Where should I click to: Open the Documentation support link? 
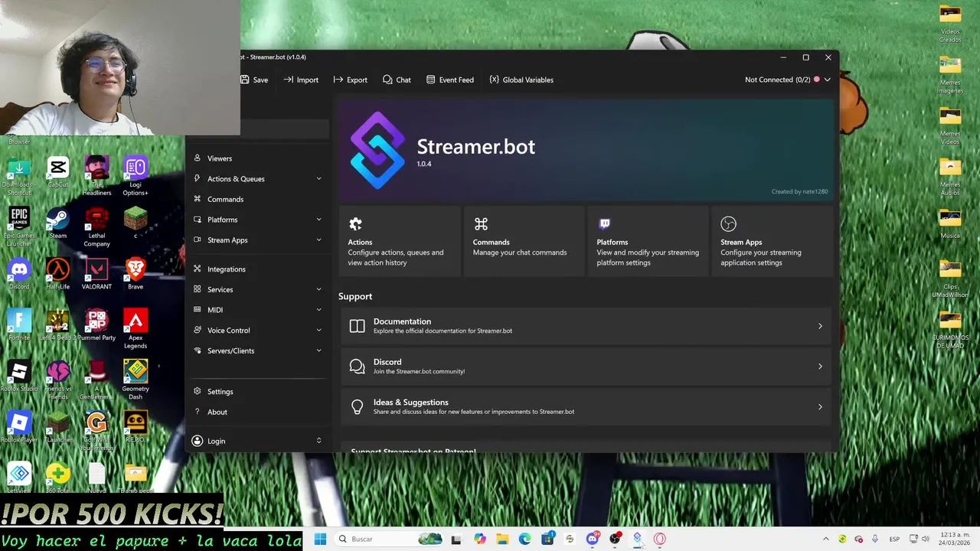point(586,326)
